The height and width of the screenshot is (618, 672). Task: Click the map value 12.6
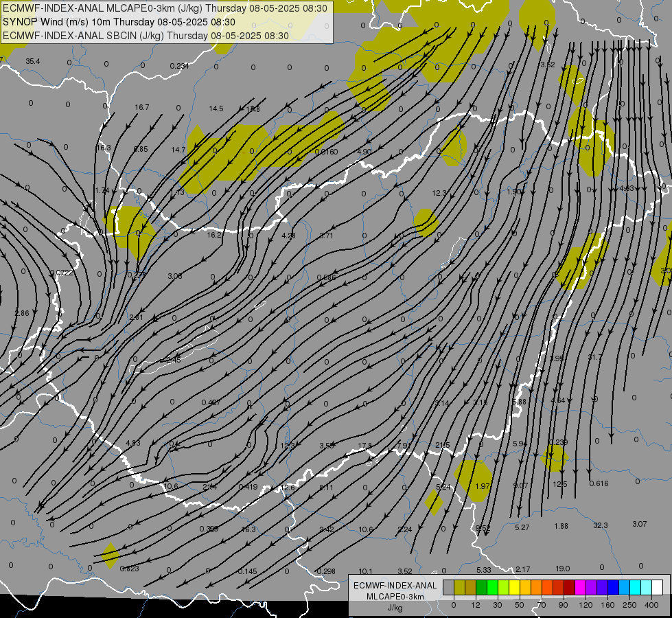coord(288,488)
